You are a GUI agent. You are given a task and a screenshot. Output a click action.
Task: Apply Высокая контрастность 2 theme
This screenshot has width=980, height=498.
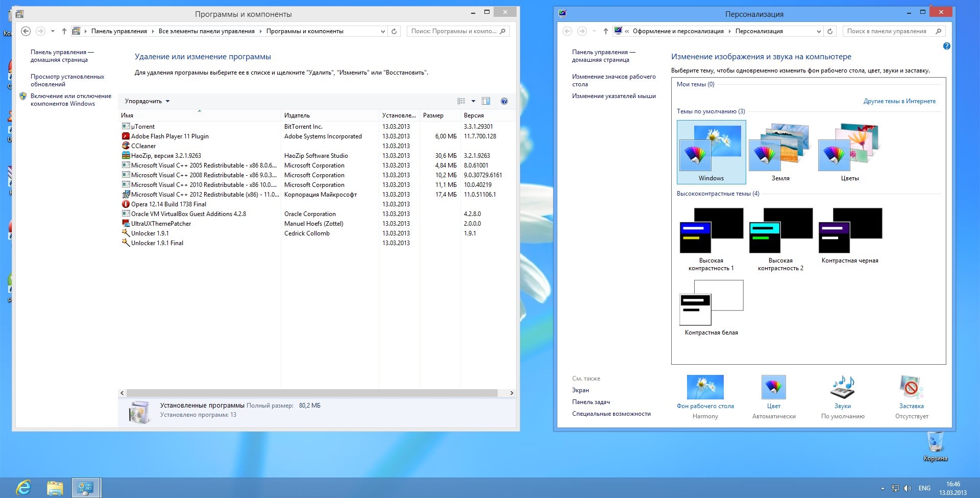[780, 239]
